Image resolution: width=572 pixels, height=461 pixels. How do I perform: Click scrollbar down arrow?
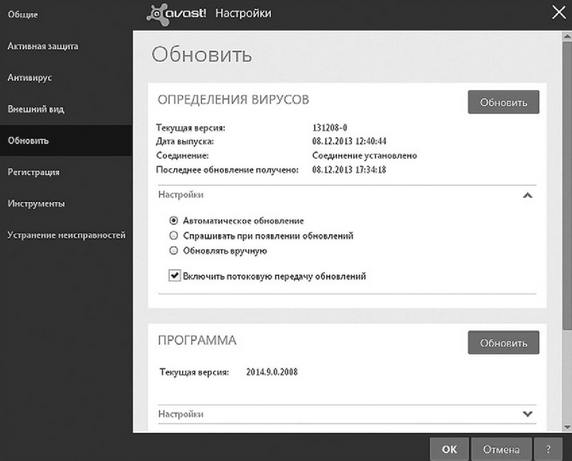[567, 427]
